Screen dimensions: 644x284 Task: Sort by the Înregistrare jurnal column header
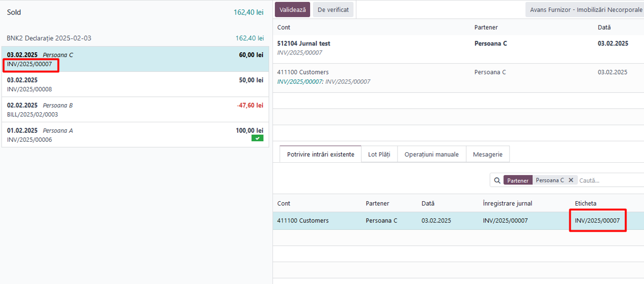507,203
